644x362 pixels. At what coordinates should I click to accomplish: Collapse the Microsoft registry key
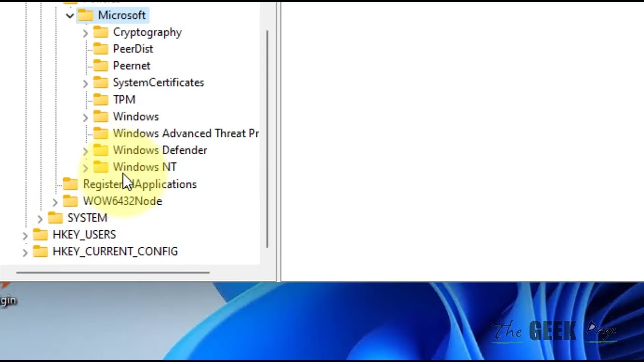(70, 16)
